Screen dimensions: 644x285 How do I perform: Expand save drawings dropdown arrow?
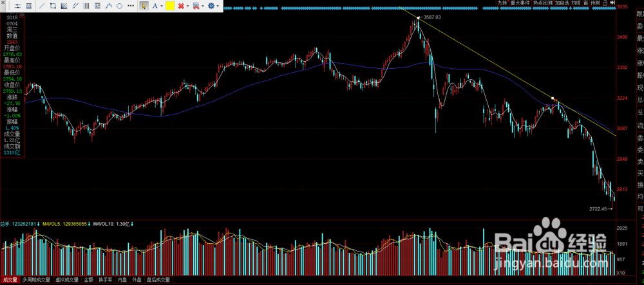coord(203,6)
